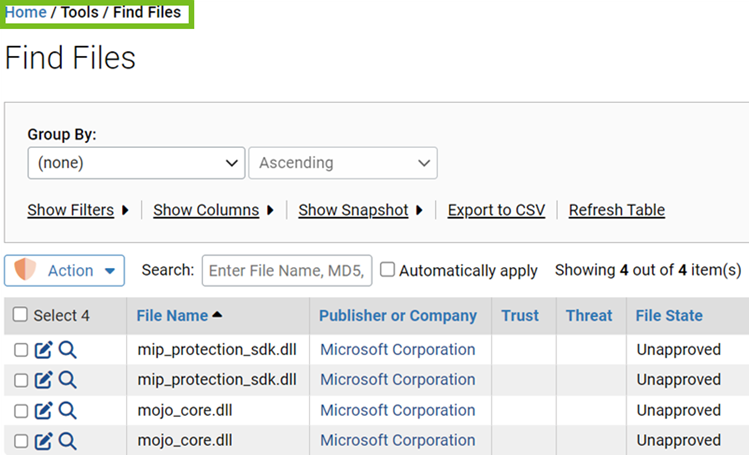Screen dimensions: 749x455
Task: Click edit icon for first mip_protection_sdk.dll row
Action: (44, 350)
